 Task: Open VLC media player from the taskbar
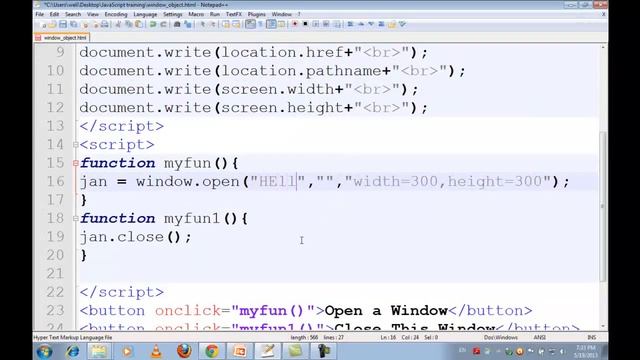click(x=156, y=351)
